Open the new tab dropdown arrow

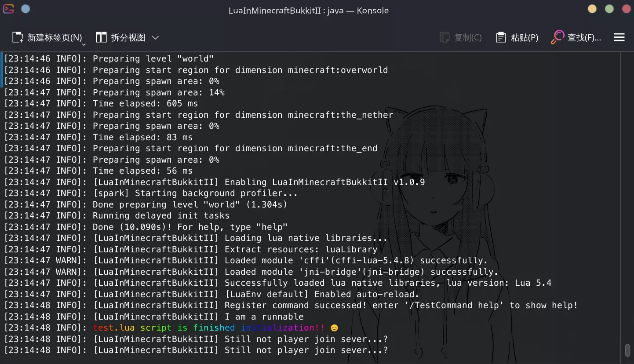coord(84,44)
